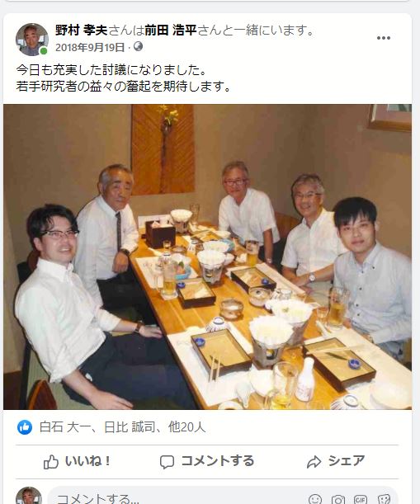
Task: Click the share arrow icon
Action: pyautogui.click(x=314, y=462)
